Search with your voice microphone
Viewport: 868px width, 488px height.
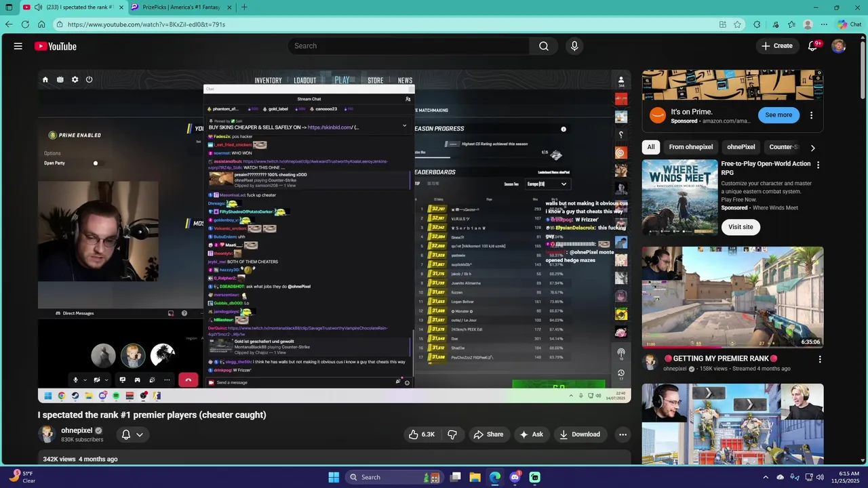click(574, 46)
